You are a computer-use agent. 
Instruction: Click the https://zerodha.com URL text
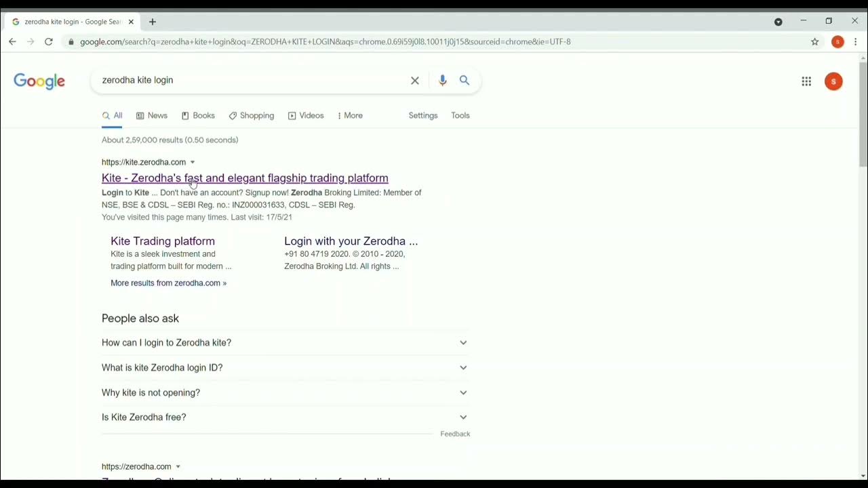[x=136, y=467]
